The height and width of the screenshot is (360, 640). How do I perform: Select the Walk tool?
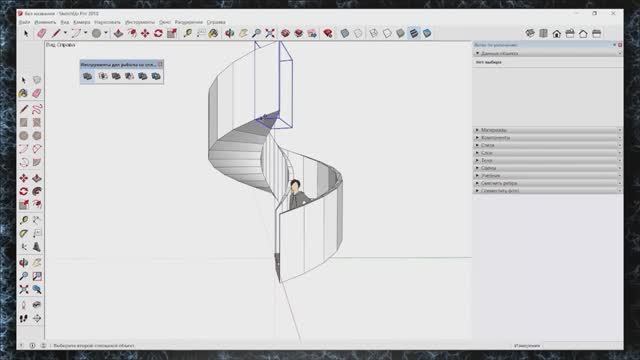tap(24, 318)
